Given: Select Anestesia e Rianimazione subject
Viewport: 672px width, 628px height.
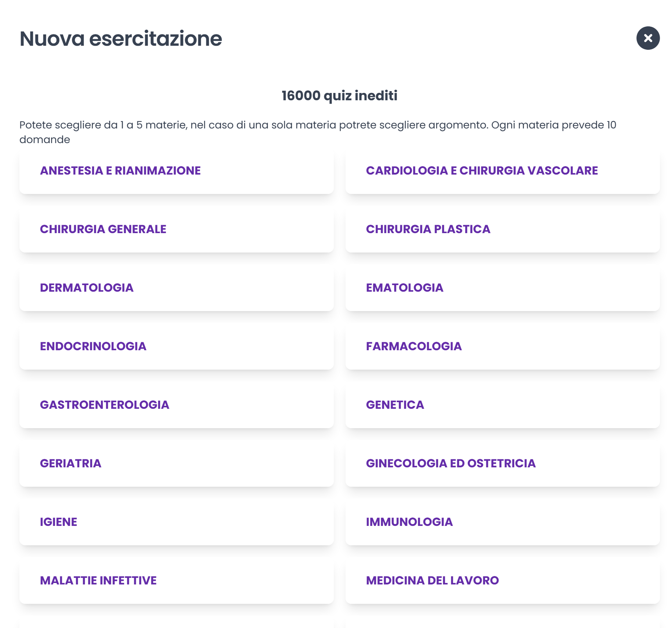Looking at the screenshot, I should point(176,171).
